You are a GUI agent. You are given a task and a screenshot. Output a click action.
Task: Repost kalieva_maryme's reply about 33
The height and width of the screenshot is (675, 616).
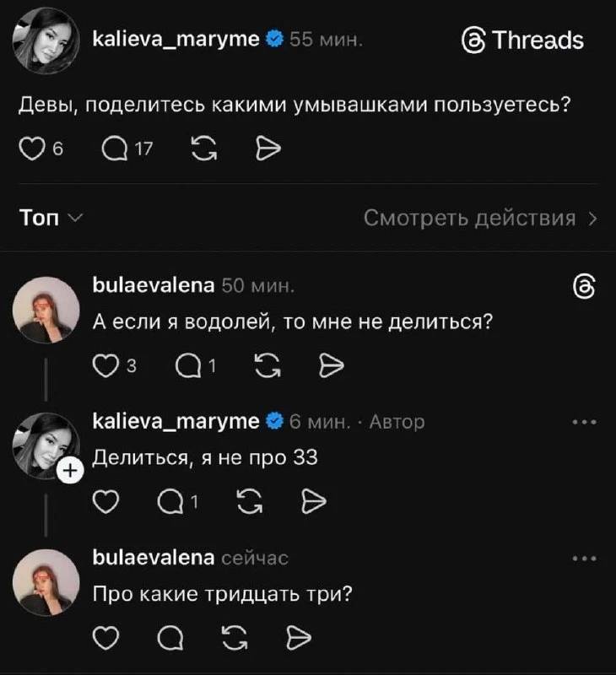tap(248, 501)
